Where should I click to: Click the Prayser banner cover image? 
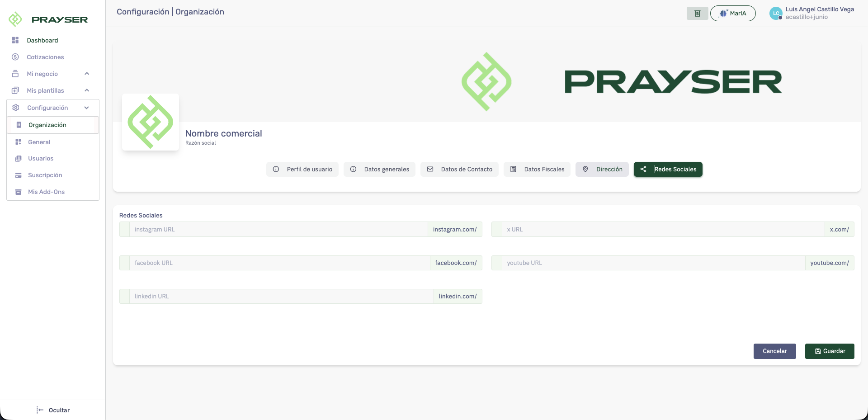pos(487,81)
